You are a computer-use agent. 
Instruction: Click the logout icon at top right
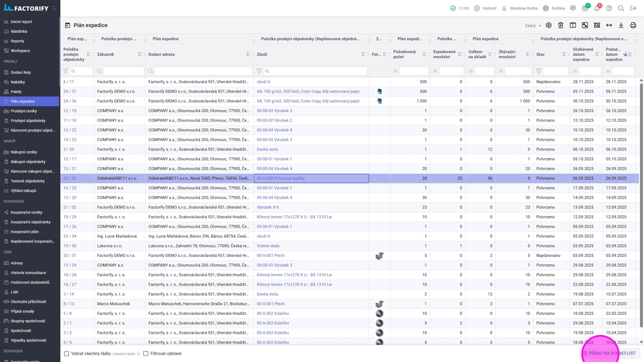point(633,9)
